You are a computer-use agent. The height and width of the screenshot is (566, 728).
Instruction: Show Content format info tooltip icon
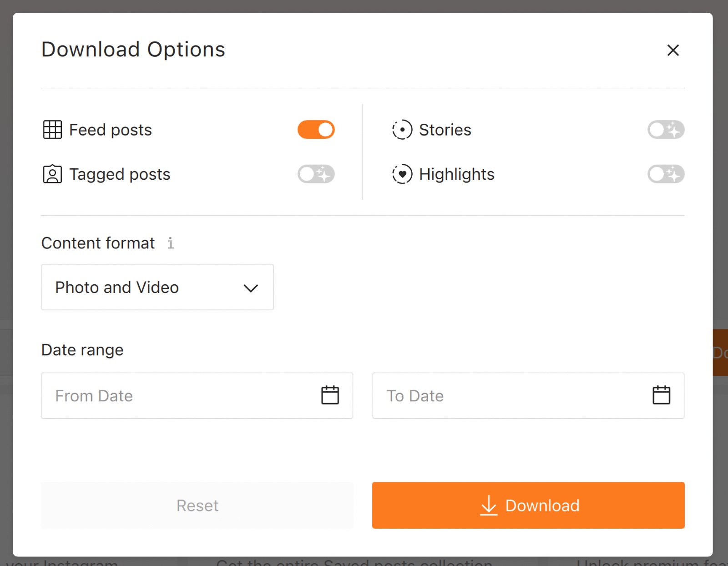point(171,243)
